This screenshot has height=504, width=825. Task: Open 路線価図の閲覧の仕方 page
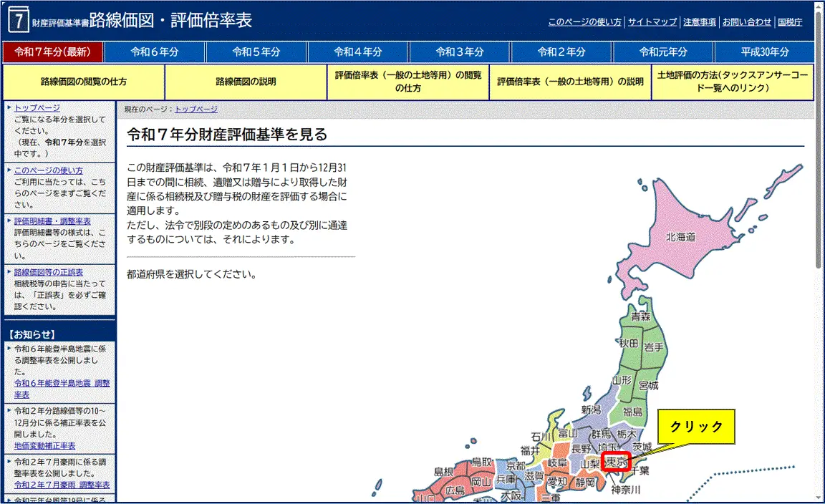pos(84,81)
